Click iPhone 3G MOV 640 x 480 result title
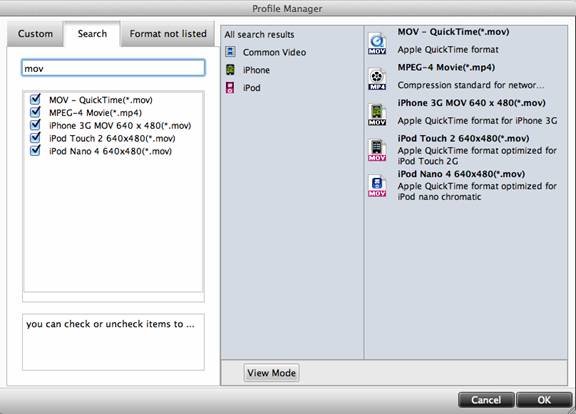Image resolution: width=576 pixels, height=414 pixels. (471, 103)
